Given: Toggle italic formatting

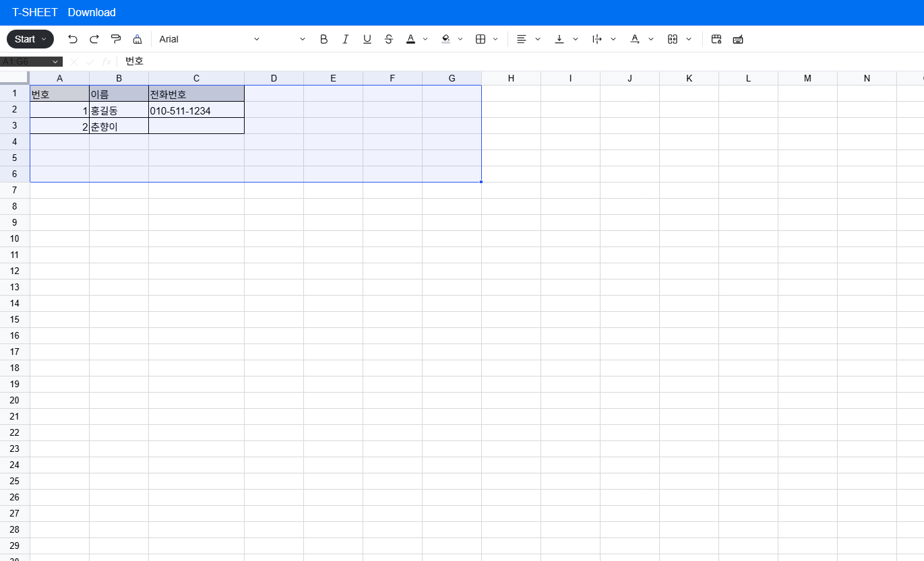Looking at the screenshot, I should (x=346, y=39).
